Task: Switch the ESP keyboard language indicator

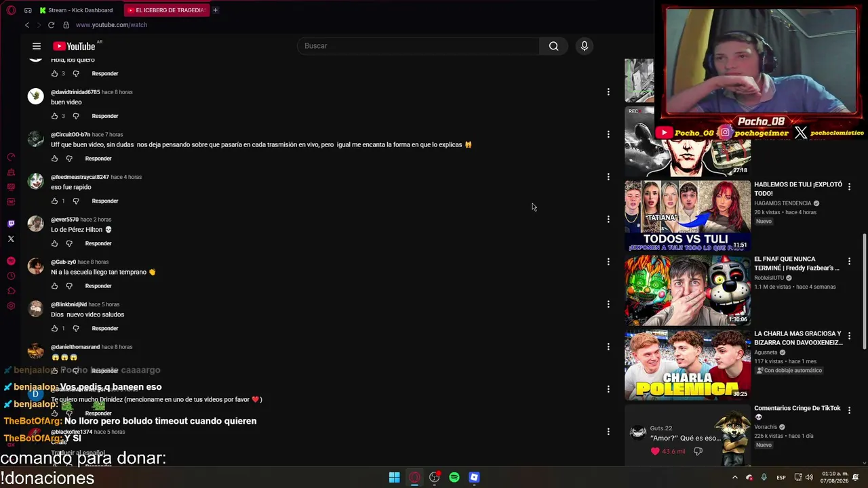Action: click(781, 477)
